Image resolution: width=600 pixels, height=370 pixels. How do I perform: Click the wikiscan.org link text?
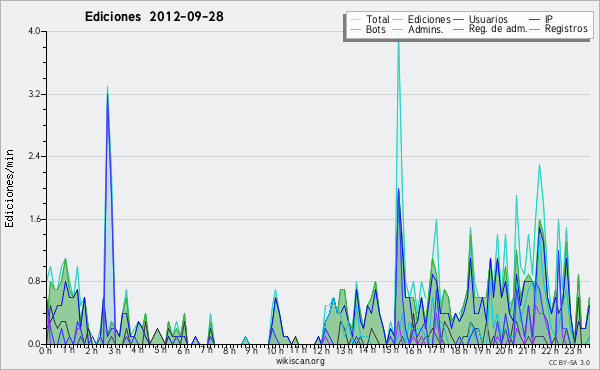(x=300, y=361)
